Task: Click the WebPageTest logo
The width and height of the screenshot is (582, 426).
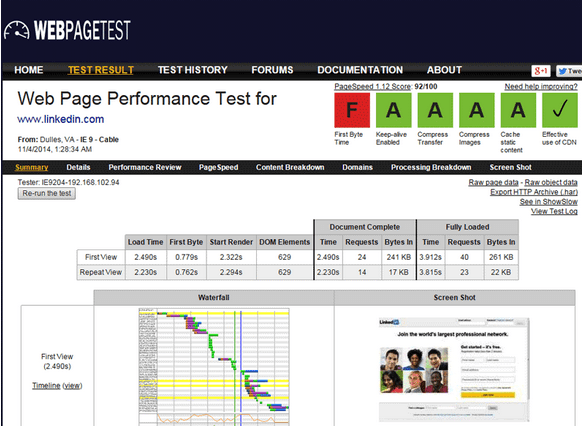Action: pyautogui.click(x=67, y=30)
